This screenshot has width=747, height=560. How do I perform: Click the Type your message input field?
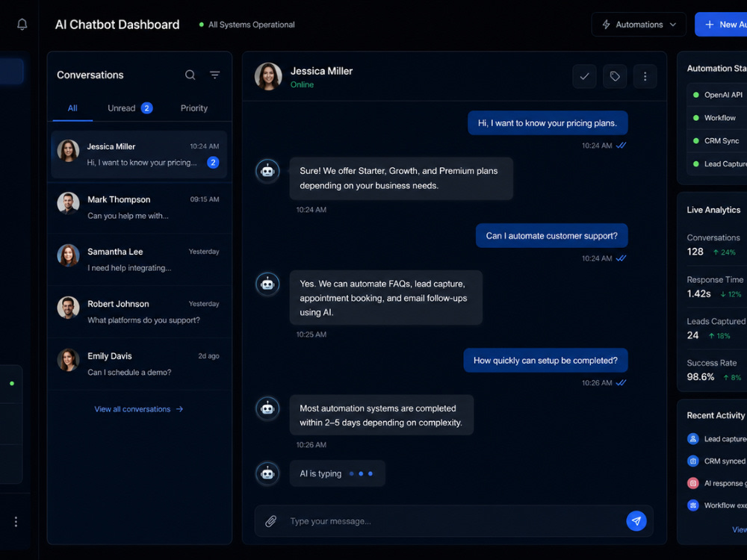[453, 521]
